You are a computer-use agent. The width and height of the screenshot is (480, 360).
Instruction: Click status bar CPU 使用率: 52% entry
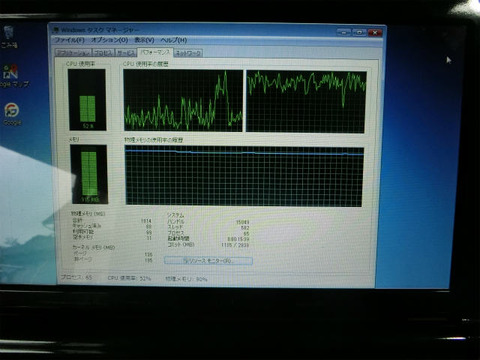(x=129, y=278)
